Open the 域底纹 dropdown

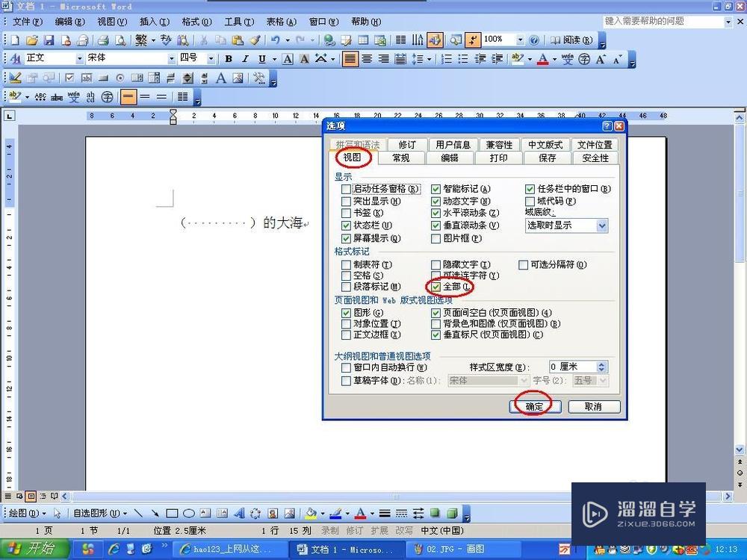click(602, 225)
